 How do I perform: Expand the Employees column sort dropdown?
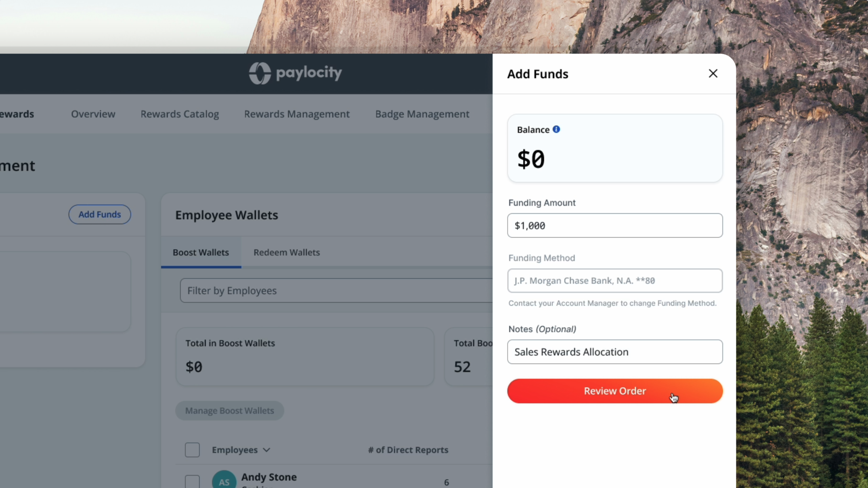pos(267,450)
